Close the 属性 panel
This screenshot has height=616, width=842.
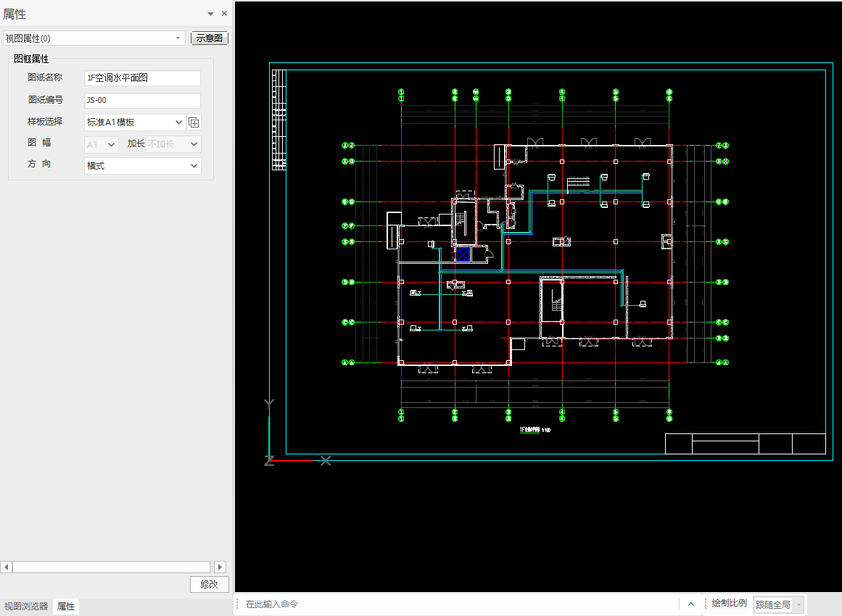224,14
